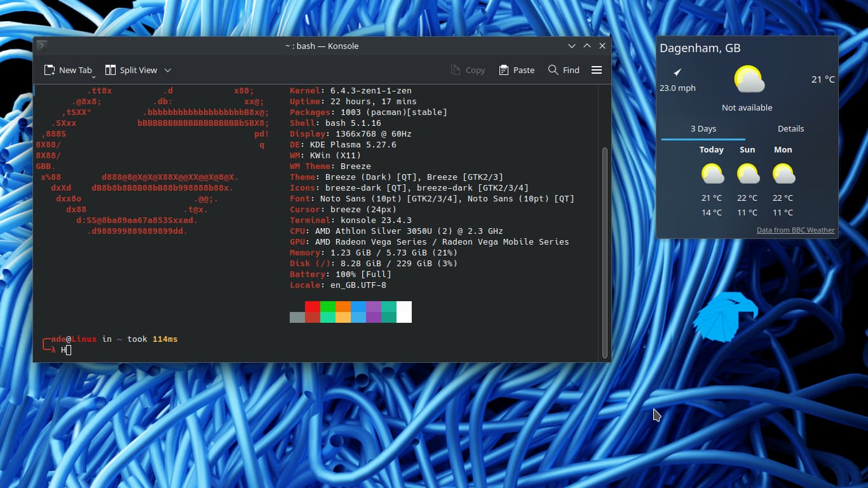Switch to the Details weather tab

click(790, 128)
